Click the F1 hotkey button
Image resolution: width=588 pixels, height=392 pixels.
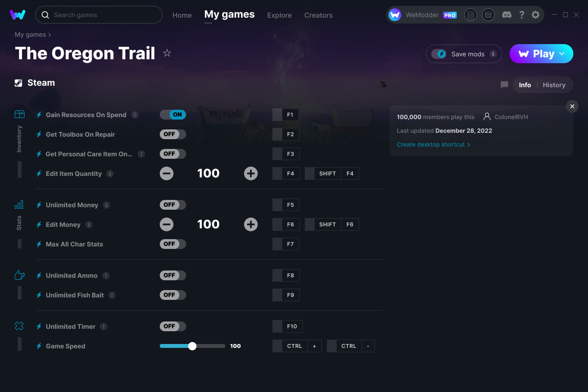point(286,115)
